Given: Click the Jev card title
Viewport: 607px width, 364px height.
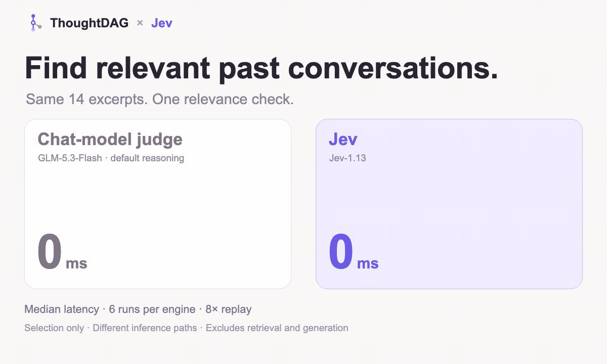Looking at the screenshot, I should coord(343,140).
